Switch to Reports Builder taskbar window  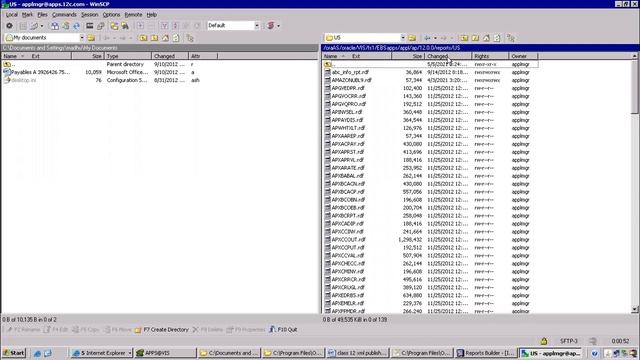tap(486, 353)
